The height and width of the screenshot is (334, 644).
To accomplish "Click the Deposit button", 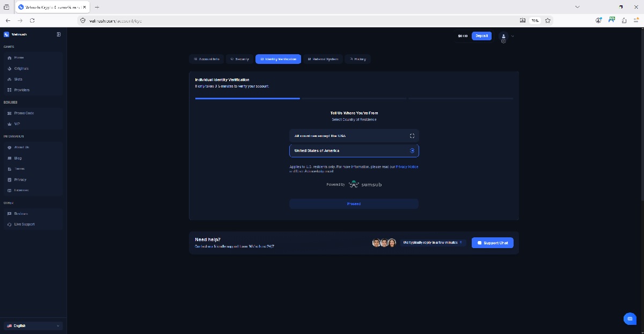I will 481,36.
